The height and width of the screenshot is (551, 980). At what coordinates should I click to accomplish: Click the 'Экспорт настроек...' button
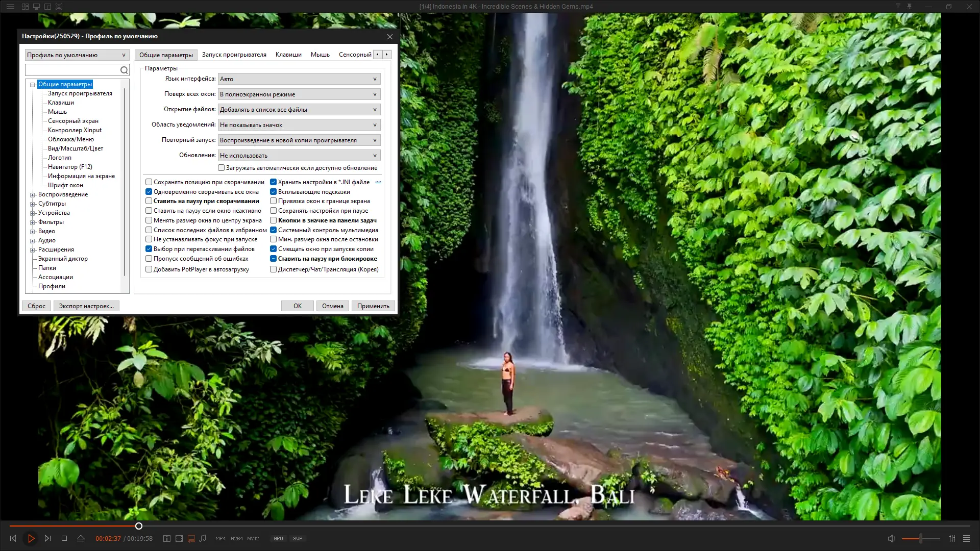coord(86,306)
